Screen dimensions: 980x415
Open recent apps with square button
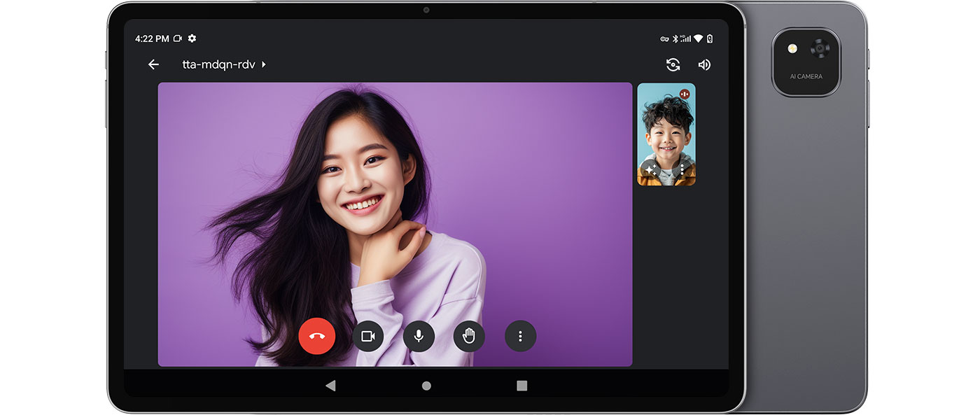521,386
